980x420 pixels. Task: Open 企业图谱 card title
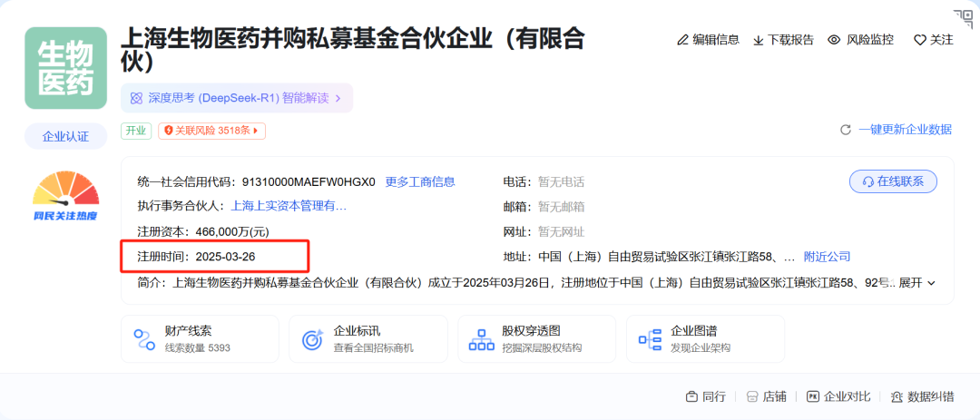point(694,331)
